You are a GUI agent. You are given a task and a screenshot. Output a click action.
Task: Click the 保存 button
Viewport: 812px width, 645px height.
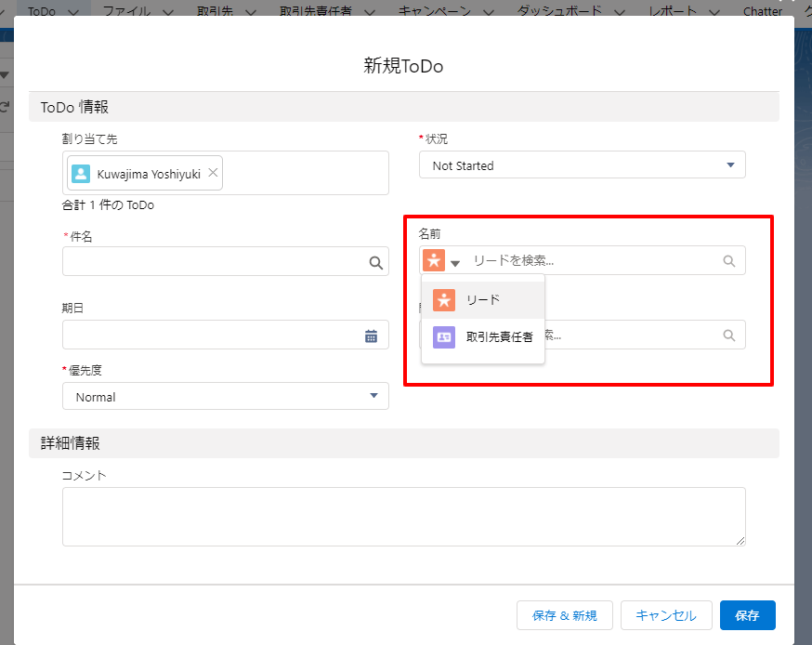pyautogui.click(x=747, y=615)
